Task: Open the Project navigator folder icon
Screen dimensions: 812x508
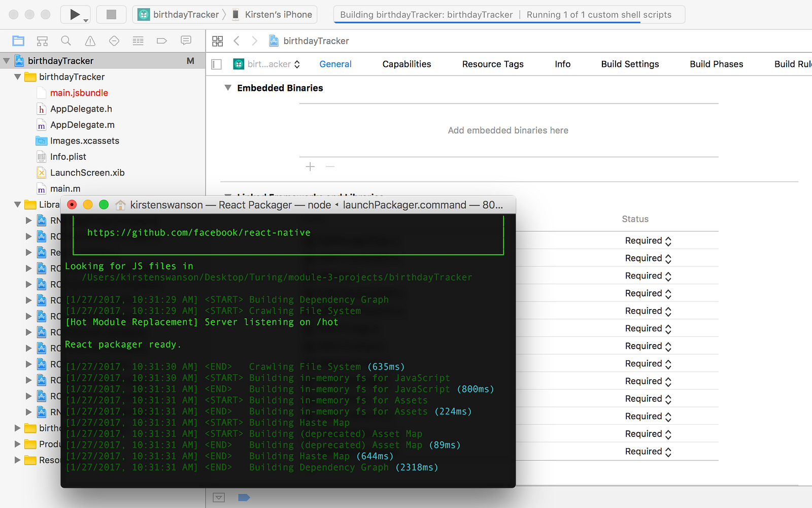Action: click(19, 41)
